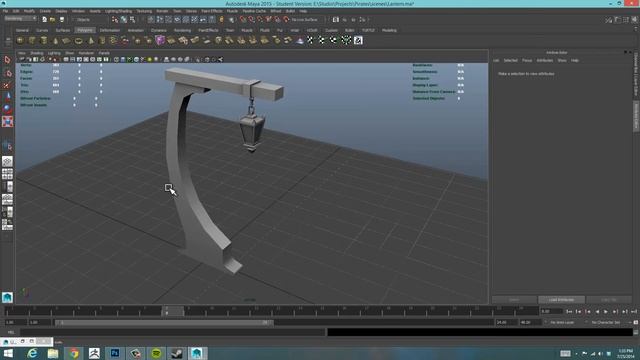
Task: Open the No Character Set dropdown
Action: click(x=606, y=322)
